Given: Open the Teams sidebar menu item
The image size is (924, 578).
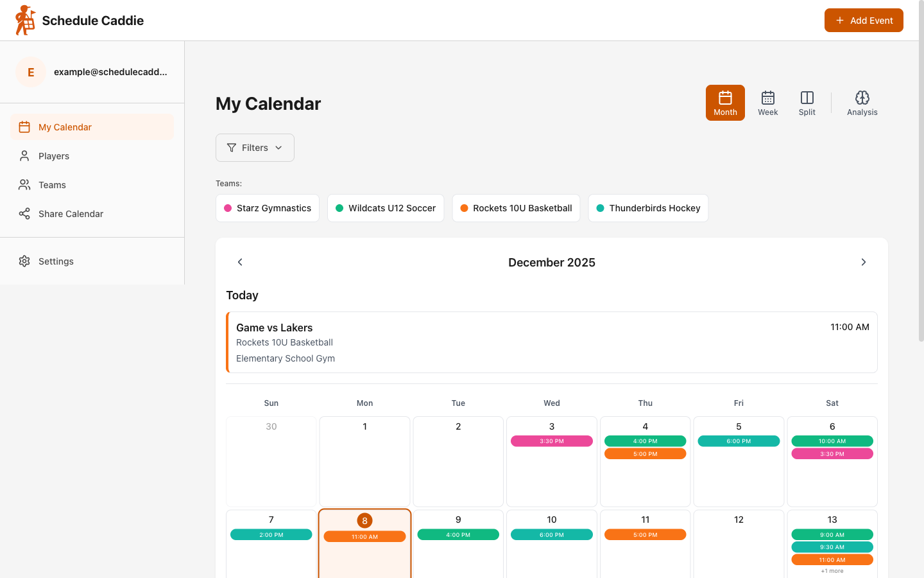Looking at the screenshot, I should point(52,185).
